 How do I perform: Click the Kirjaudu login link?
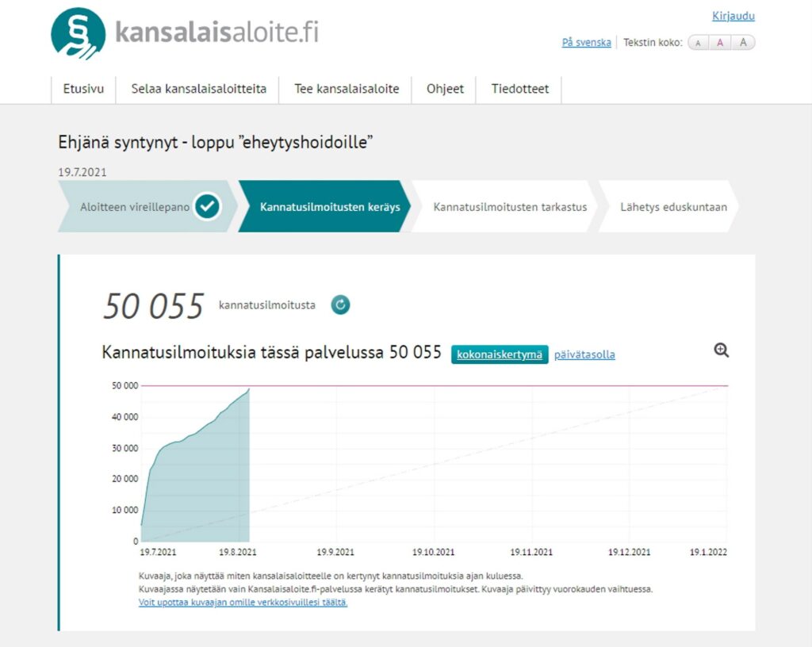[x=733, y=16]
